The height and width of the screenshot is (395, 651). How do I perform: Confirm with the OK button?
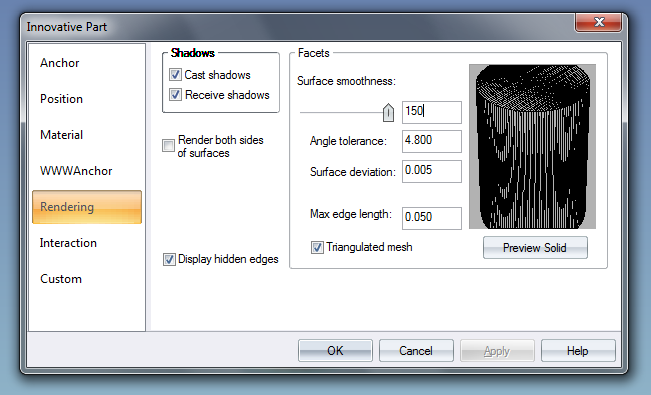(335, 351)
